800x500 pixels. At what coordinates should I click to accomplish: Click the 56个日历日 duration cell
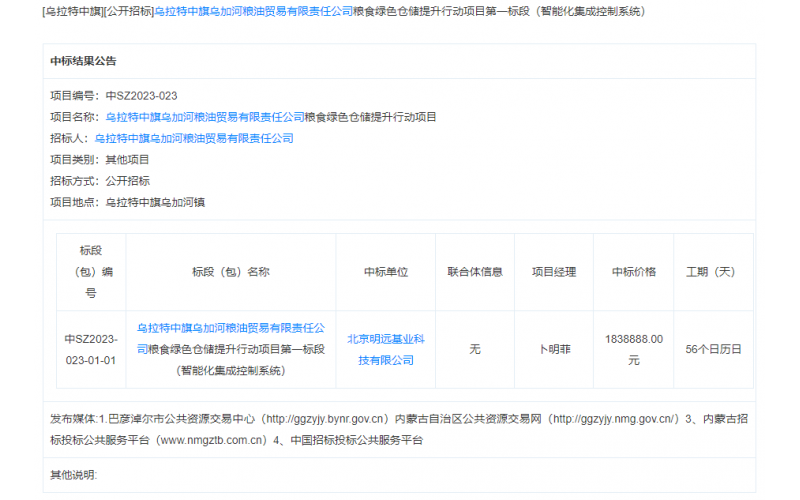point(713,349)
